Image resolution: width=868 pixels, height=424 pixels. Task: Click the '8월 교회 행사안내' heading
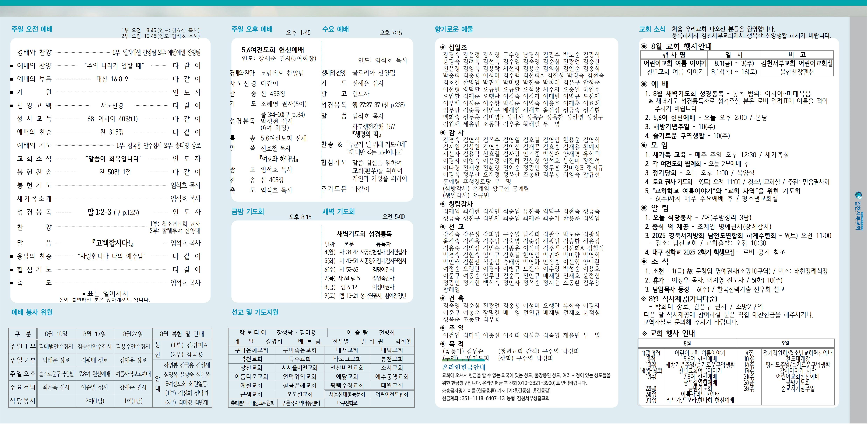[681, 46]
